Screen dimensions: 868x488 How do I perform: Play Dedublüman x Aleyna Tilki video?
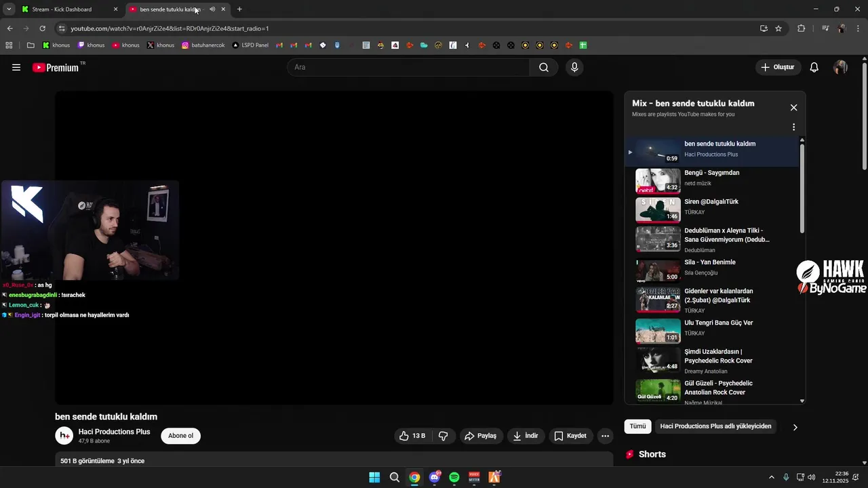712,240
